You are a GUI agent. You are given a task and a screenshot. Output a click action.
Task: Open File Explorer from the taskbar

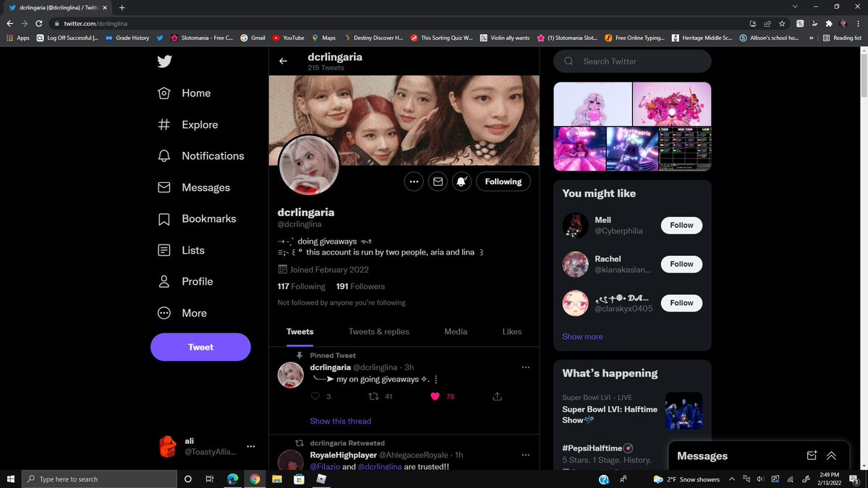coord(276,479)
